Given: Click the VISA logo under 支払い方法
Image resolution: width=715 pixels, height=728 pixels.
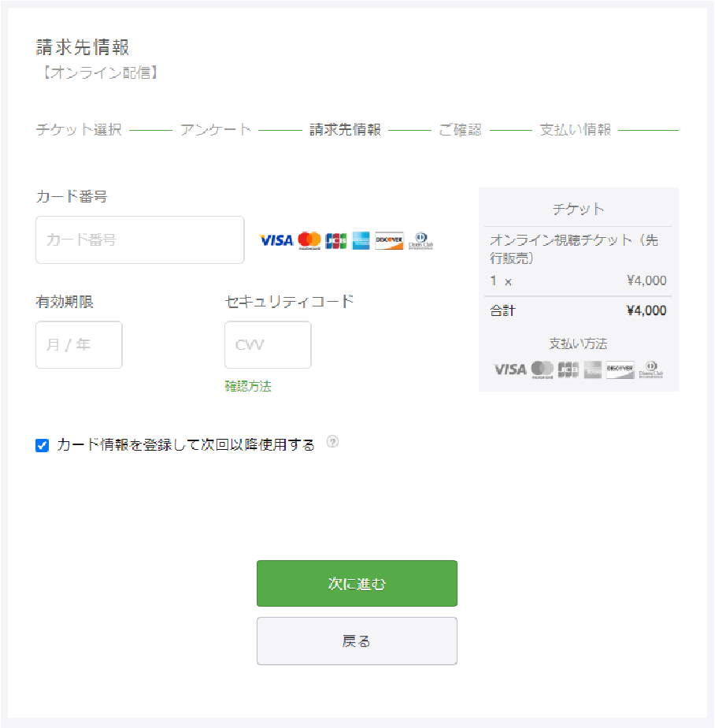Looking at the screenshot, I should pos(509,369).
